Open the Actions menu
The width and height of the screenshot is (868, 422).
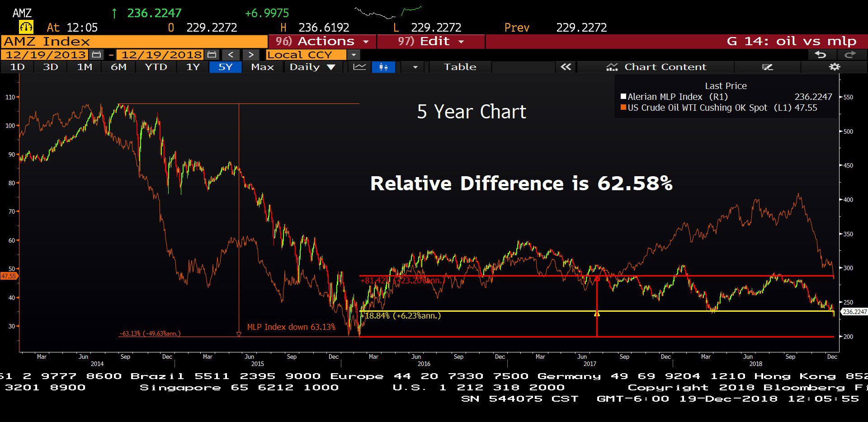pyautogui.click(x=322, y=42)
